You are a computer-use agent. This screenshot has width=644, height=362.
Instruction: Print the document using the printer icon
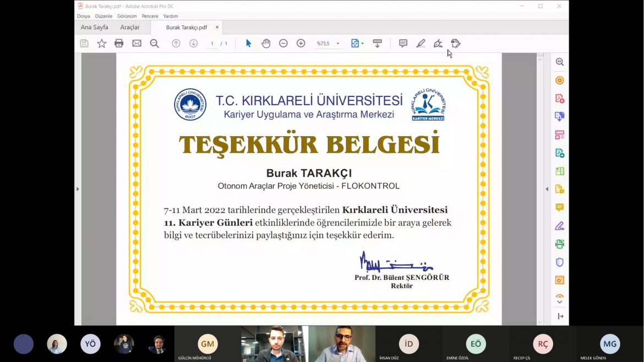119,43
